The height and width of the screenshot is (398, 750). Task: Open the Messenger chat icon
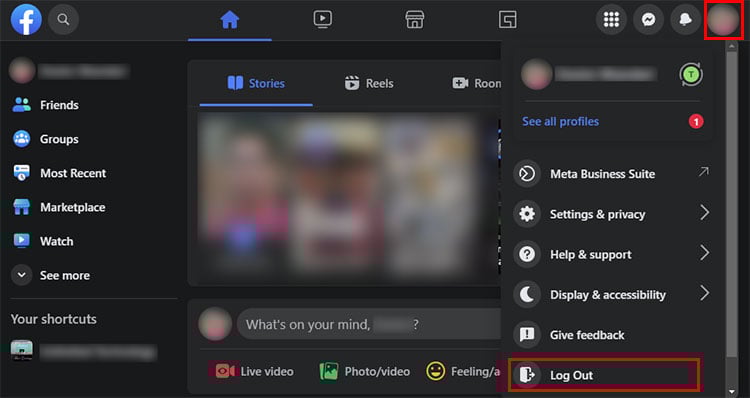click(649, 20)
